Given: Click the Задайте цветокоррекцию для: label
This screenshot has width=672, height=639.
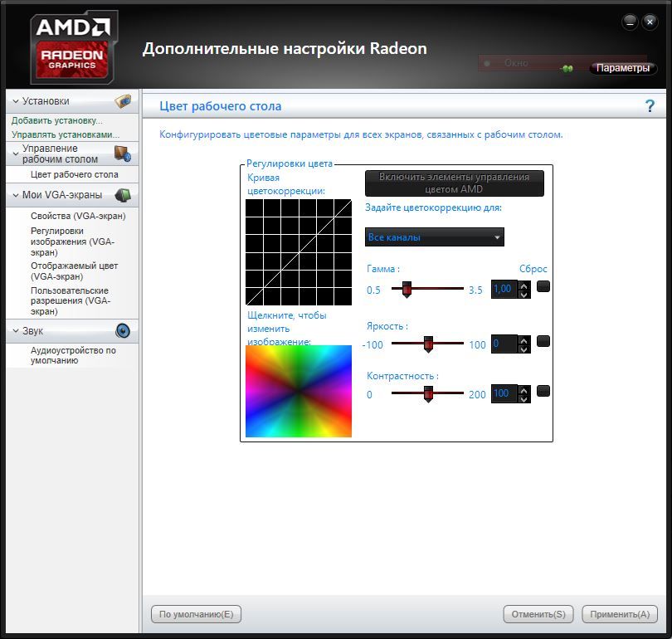Looking at the screenshot, I should point(433,207).
